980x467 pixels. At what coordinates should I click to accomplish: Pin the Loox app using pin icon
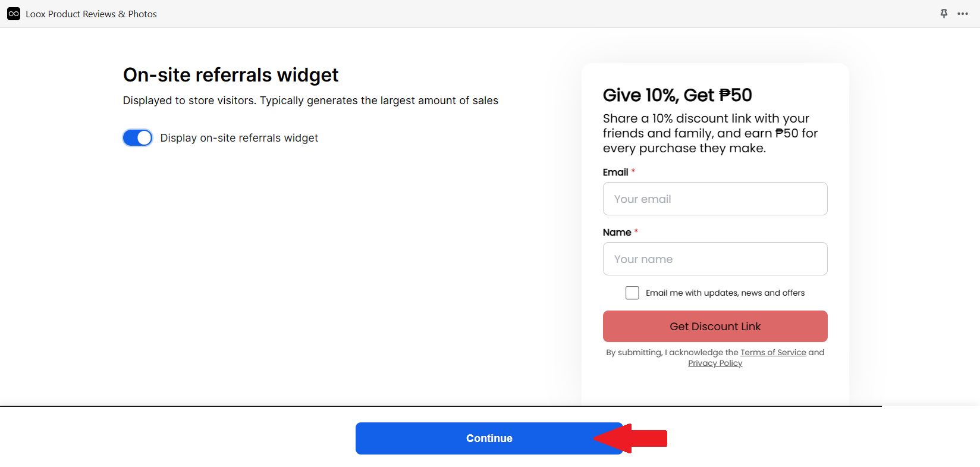coord(944,14)
